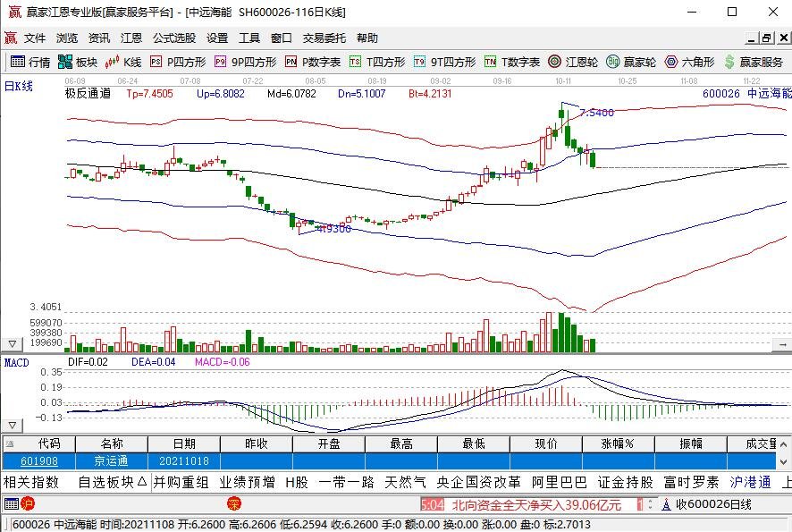Click the grid icon in the status bar
792x532 pixels.
pos(11,503)
